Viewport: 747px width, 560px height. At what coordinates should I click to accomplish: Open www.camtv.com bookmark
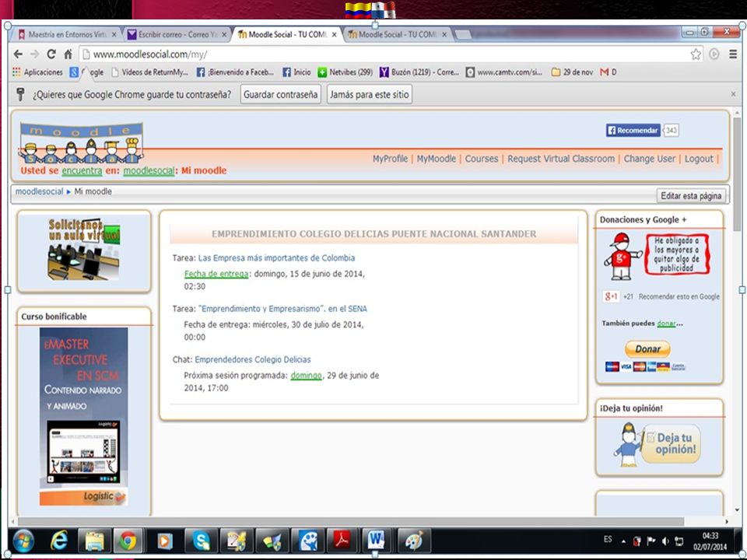pyautogui.click(x=504, y=72)
